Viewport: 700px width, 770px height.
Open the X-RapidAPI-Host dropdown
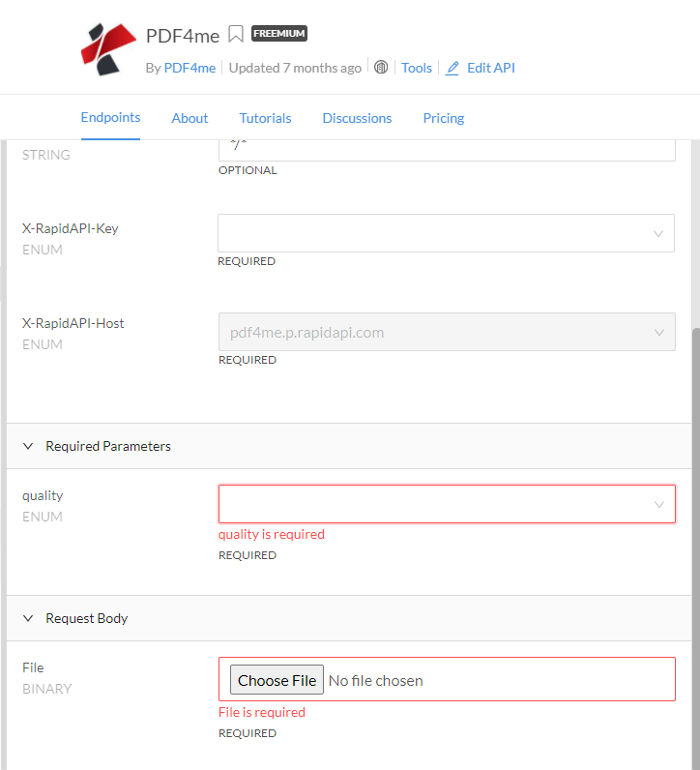[447, 332]
